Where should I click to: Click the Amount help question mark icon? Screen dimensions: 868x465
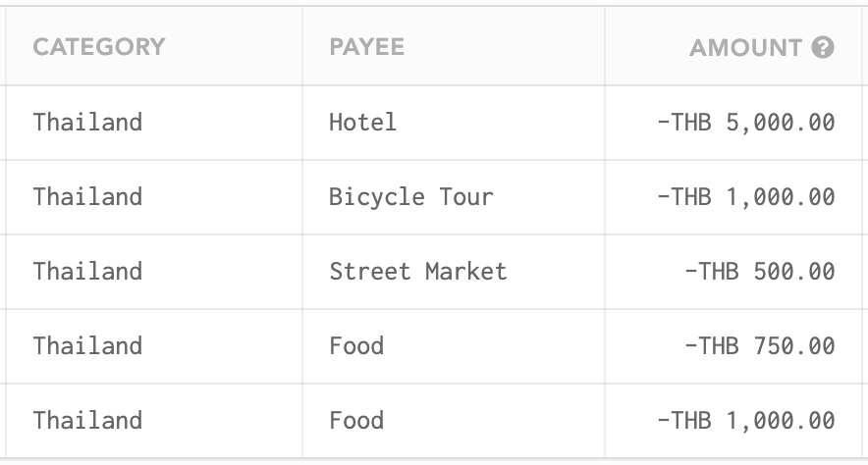(823, 47)
